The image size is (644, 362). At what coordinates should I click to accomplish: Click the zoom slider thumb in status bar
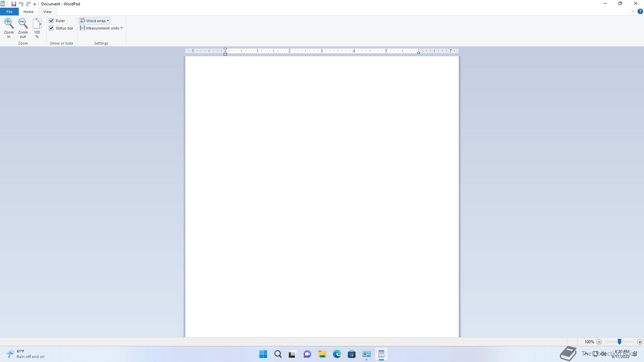[620, 342]
